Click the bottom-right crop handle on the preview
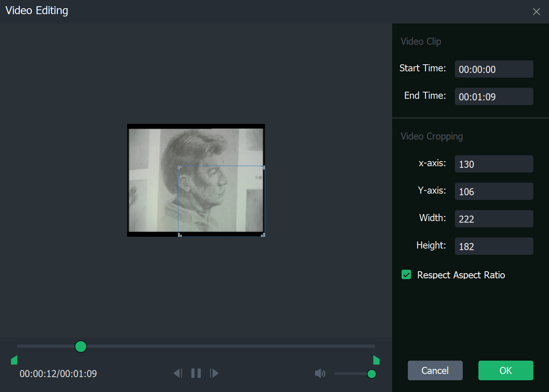Screen dimensions: 549x392 click(263, 234)
